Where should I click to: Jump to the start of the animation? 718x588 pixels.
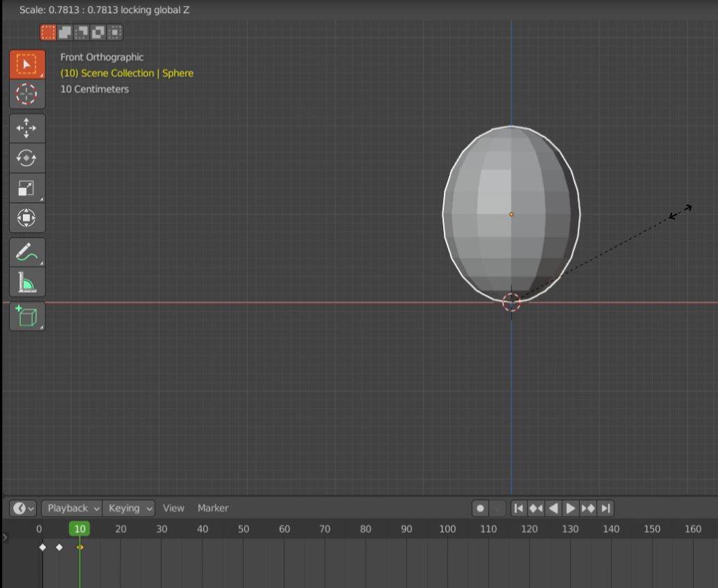pos(519,508)
